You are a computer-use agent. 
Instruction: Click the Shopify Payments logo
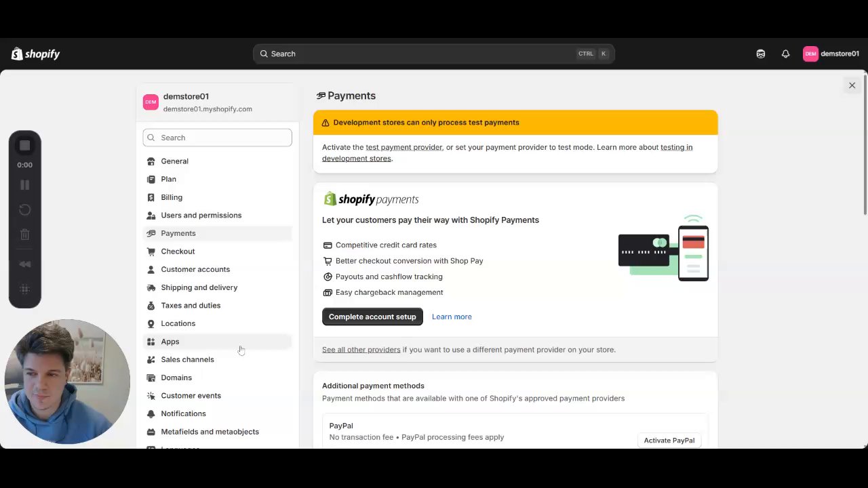click(x=371, y=199)
